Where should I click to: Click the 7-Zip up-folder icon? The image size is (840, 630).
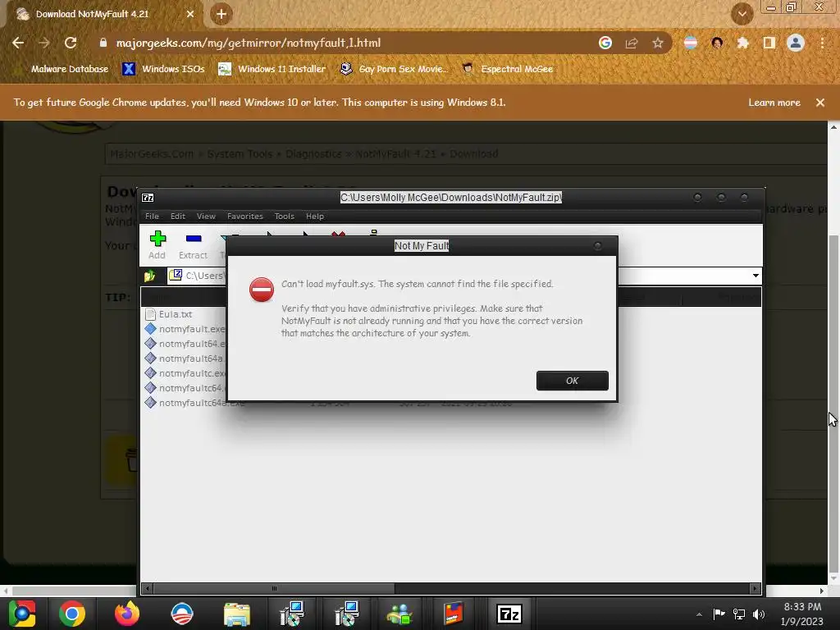click(149, 276)
